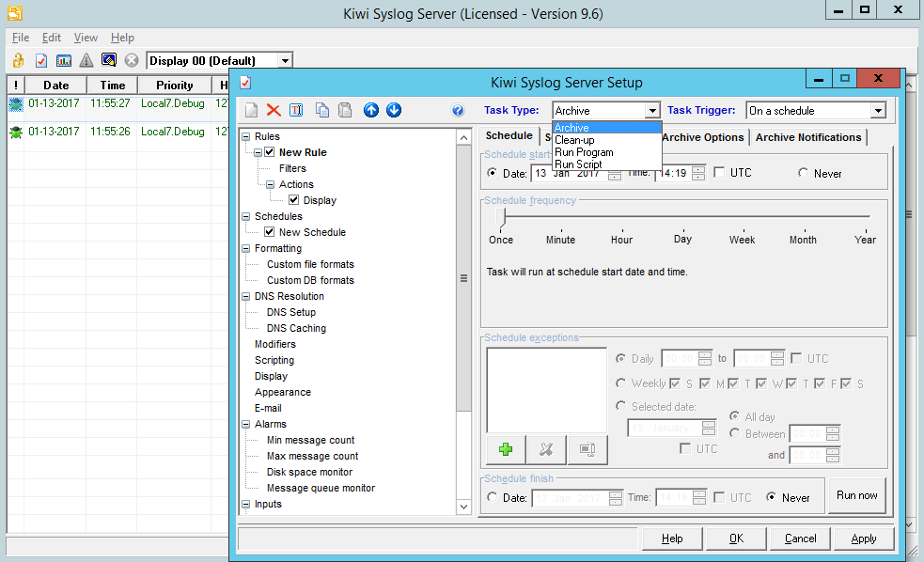This screenshot has height=562, width=924.
Task: Open statistics chart icon in main toolbar
Action: pos(64,60)
